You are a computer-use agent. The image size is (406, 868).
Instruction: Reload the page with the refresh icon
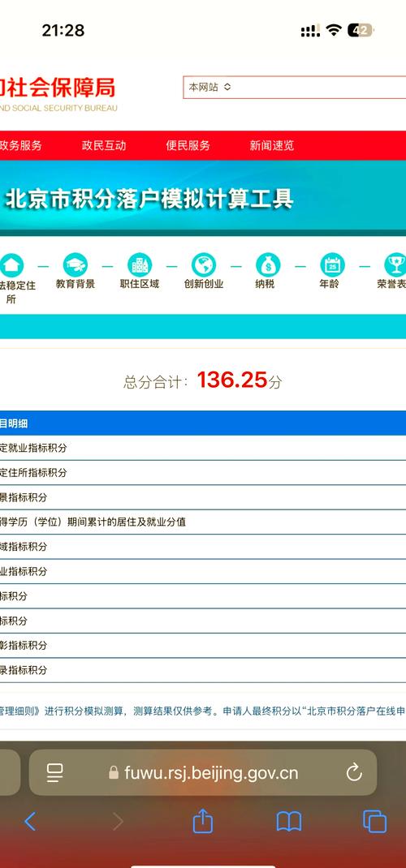354,772
